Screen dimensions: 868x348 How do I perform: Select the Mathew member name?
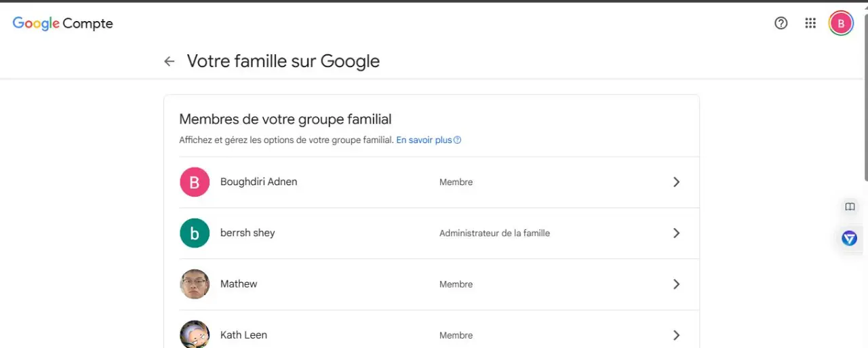pos(239,284)
